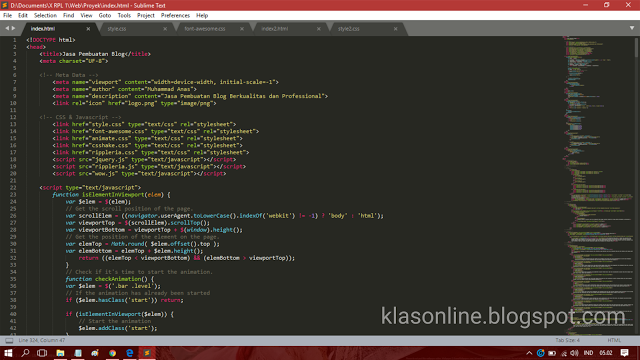
Task: Open the Action Center notifications
Action: tap(624, 353)
